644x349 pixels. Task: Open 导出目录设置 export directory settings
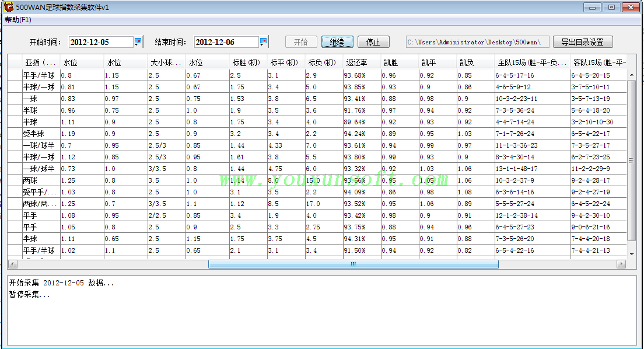point(583,42)
